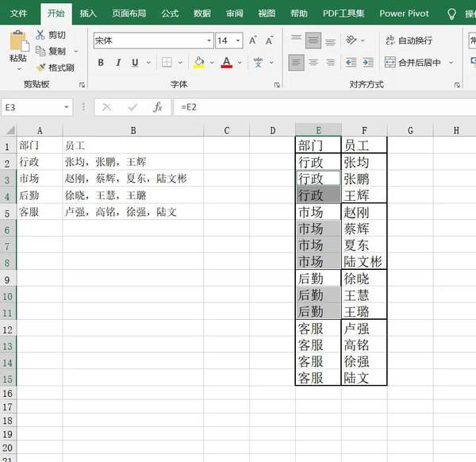Click the Format Painter (格式刷) icon
Viewport: 476px width, 462px height.
tap(40, 67)
